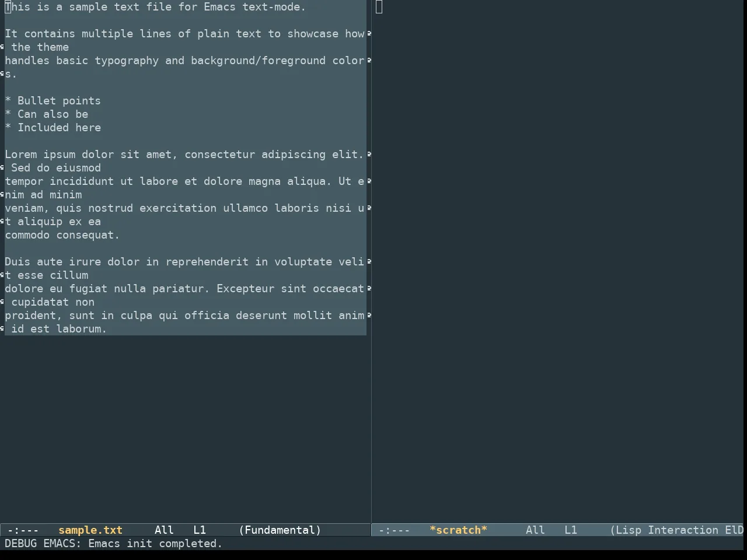Click 'All' position indicator in *scratch* mode line

[x=535, y=530]
